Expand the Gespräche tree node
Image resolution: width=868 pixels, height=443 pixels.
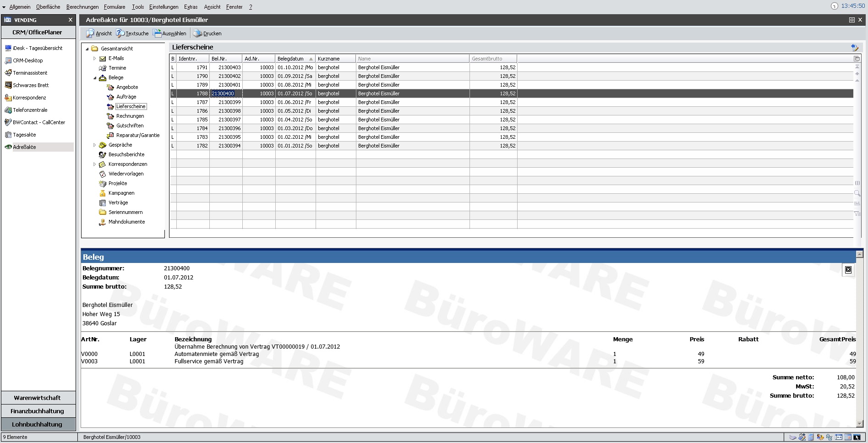pos(95,145)
